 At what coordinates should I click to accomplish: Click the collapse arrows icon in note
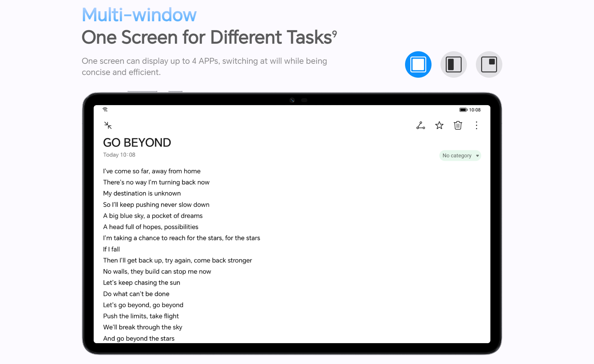(x=108, y=125)
